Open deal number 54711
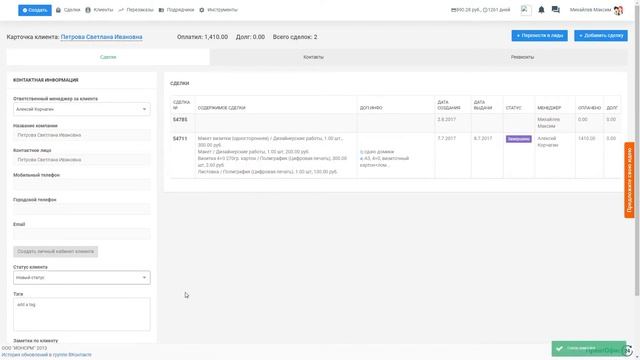 (x=180, y=139)
